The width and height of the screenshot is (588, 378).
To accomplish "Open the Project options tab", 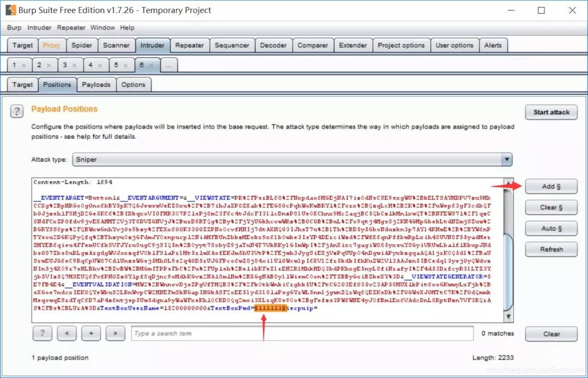I will (x=401, y=45).
